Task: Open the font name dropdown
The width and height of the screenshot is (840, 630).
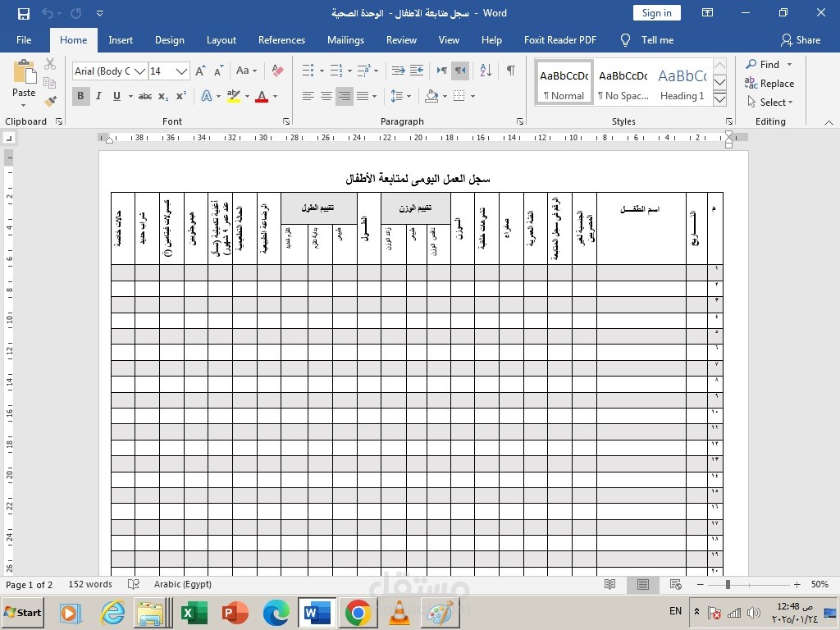Action: tap(139, 71)
